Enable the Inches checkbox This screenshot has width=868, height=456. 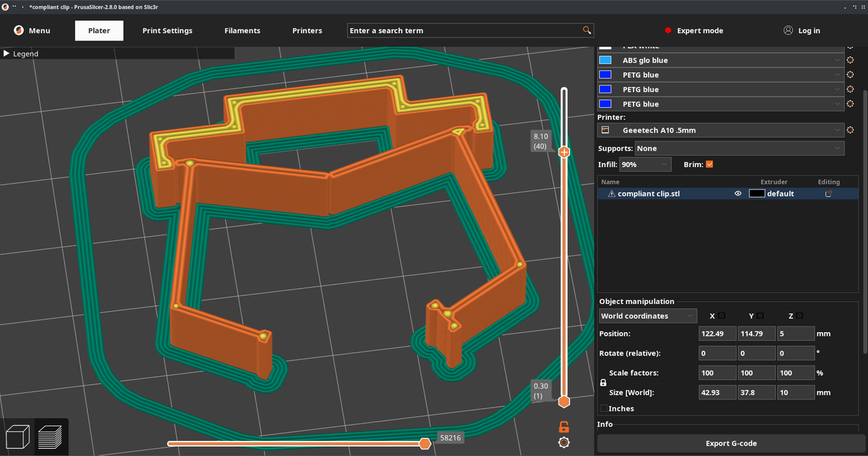point(603,409)
